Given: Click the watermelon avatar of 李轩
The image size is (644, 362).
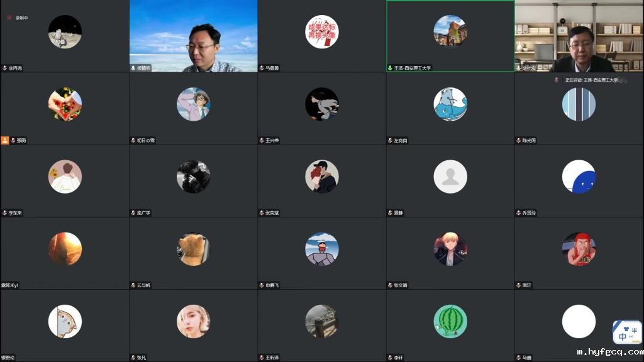Looking at the screenshot, I should coord(450,321).
